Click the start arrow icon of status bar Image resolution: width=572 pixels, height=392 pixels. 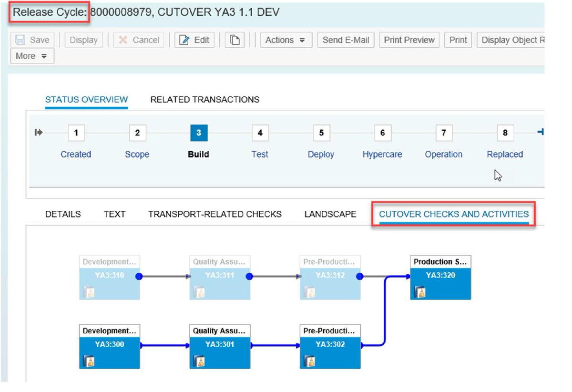click(39, 133)
